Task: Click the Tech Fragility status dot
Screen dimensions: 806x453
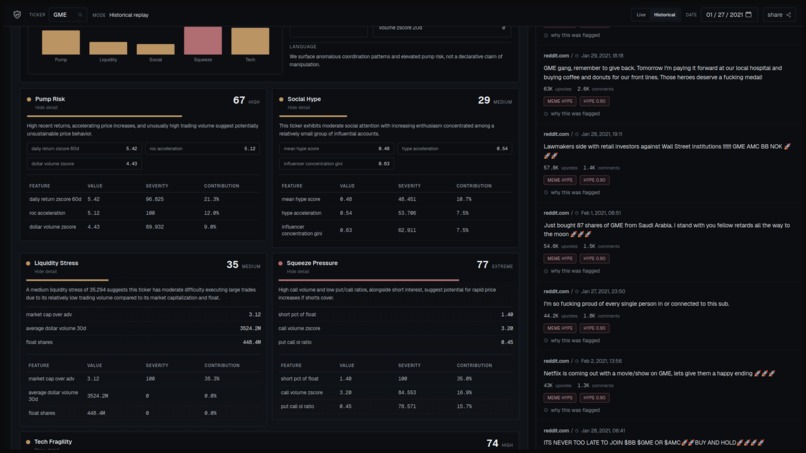Action: click(28, 442)
